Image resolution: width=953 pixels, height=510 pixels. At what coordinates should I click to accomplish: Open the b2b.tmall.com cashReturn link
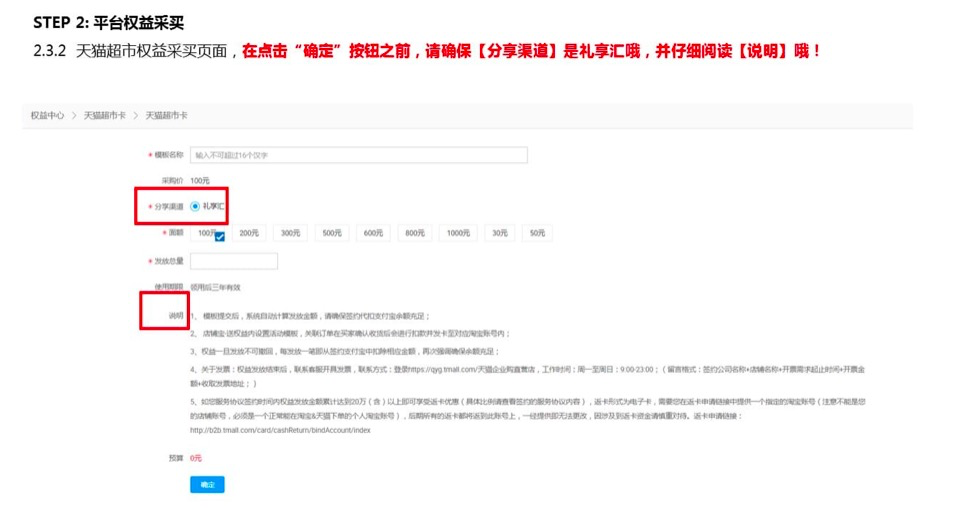tap(280, 430)
